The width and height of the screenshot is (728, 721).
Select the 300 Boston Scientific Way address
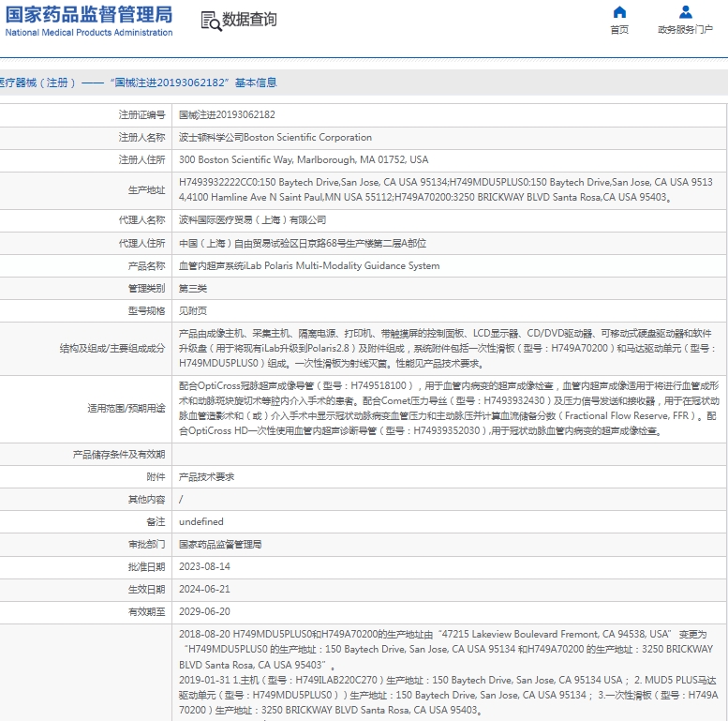[x=304, y=159]
